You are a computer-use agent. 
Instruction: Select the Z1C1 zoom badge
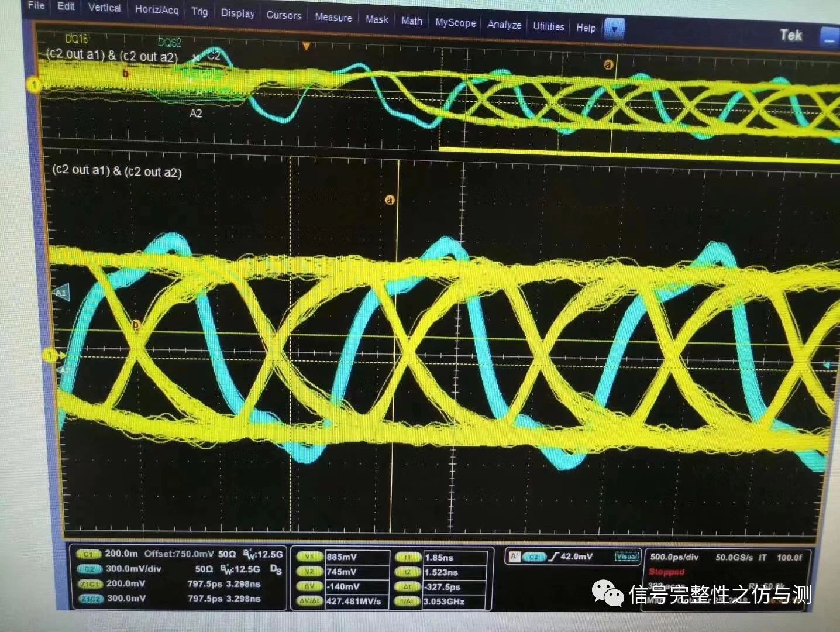pyautogui.click(x=90, y=584)
